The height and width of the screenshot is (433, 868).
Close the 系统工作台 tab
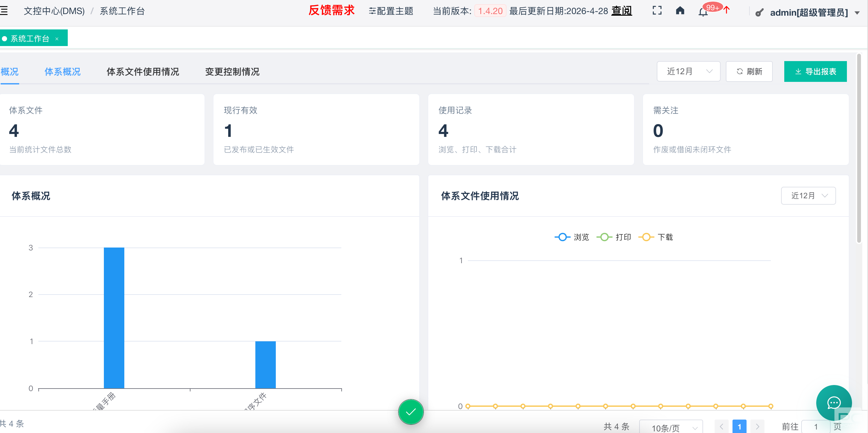coord(57,39)
